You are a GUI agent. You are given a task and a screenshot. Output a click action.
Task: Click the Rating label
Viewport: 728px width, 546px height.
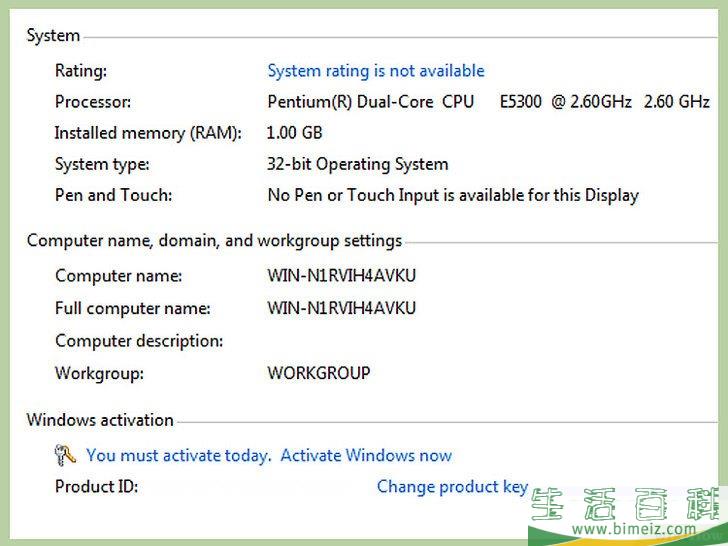pyautogui.click(x=81, y=71)
